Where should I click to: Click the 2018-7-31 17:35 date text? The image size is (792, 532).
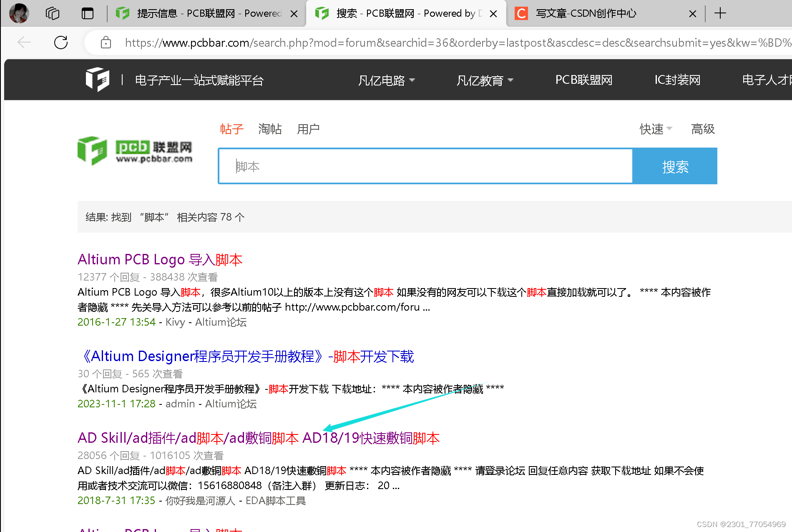tap(116, 501)
